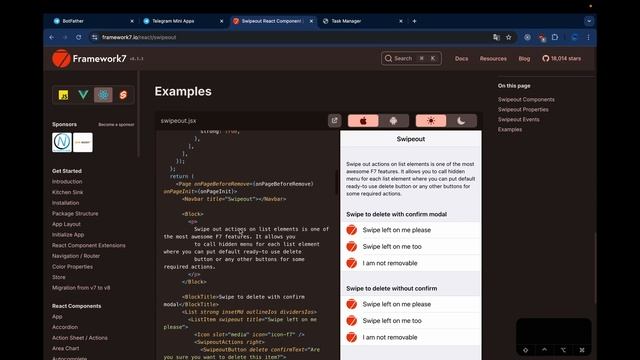Select the JS framework icon
640x360 pixels.
click(63, 95)
